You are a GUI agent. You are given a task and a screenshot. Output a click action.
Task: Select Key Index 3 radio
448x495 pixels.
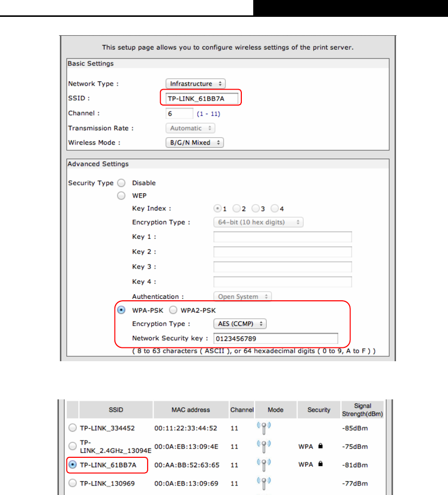click(x=255, y=208)
